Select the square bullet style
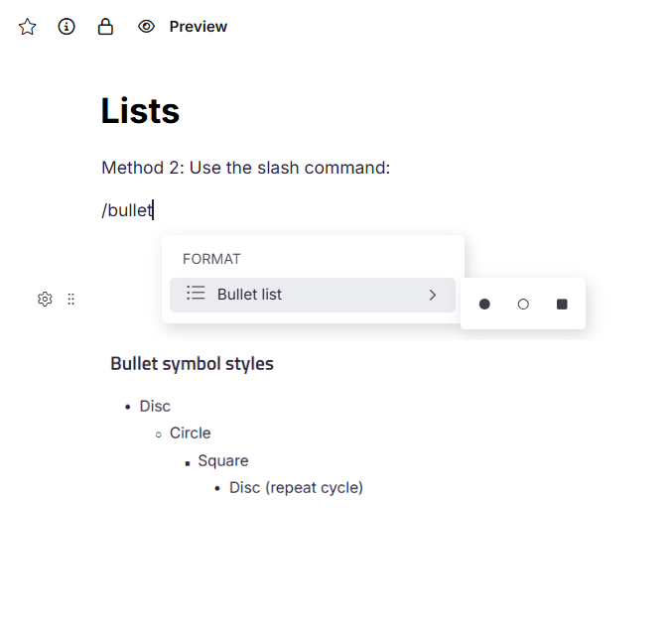The height and width of the screenshot is (618, 672). 562,305
